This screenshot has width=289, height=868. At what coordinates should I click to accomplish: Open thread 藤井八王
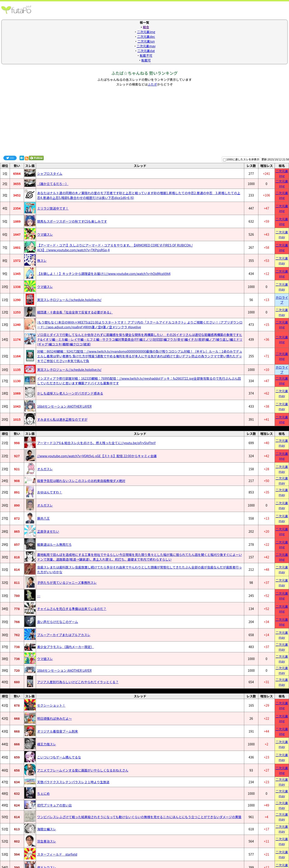click(43, 518)
